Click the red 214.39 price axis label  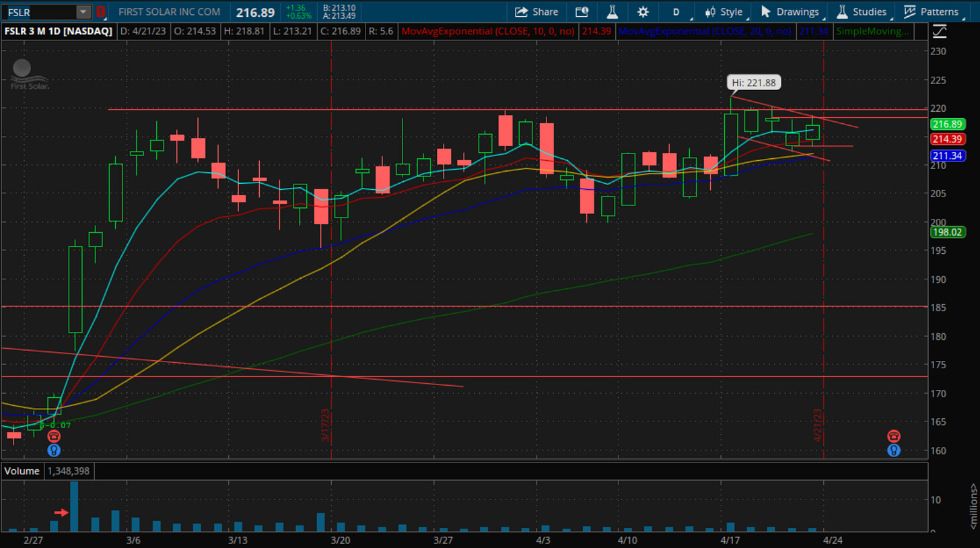pyautogui.click(x=947, y=139)
